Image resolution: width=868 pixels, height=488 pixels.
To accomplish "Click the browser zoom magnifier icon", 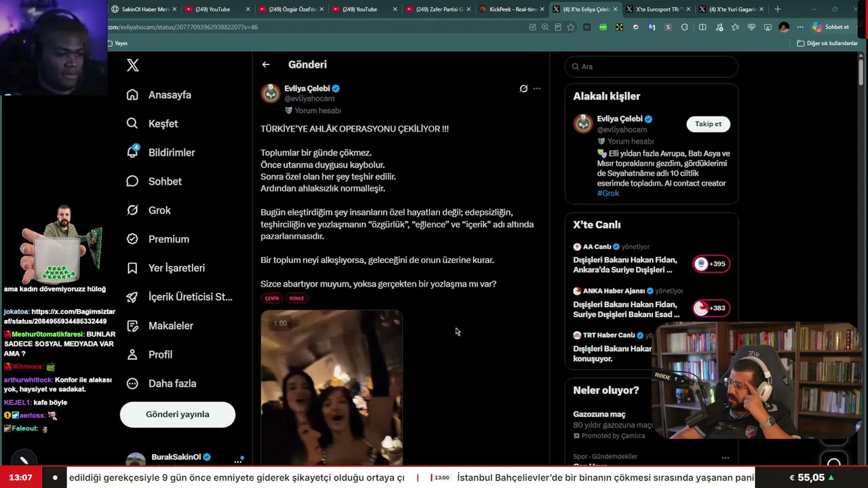I will 545,27.
